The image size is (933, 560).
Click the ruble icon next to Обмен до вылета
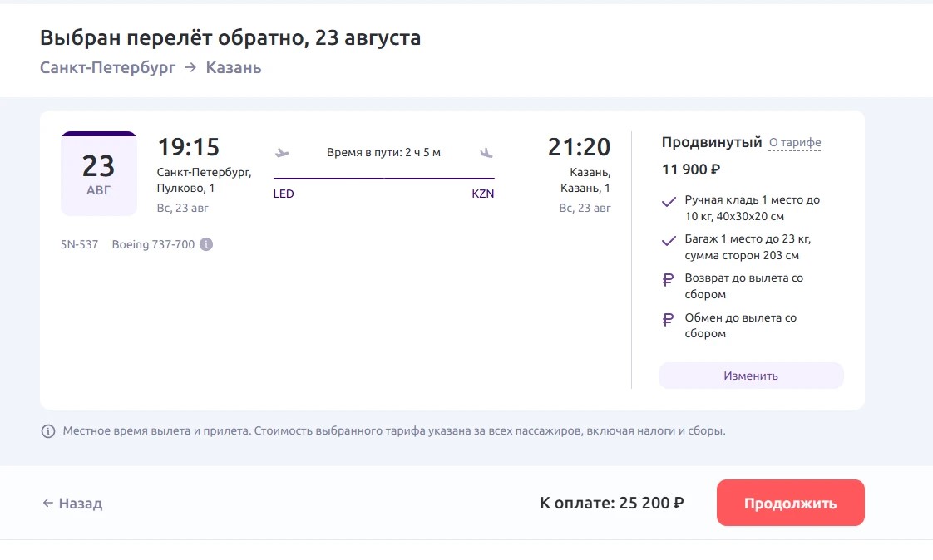coord(669,319)
